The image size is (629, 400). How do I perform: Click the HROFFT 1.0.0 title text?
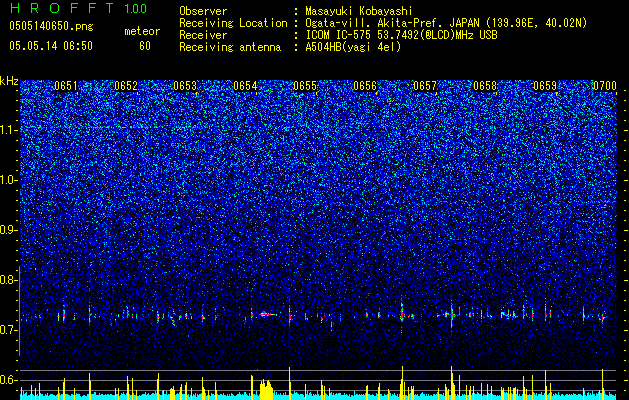click(78, 8)
